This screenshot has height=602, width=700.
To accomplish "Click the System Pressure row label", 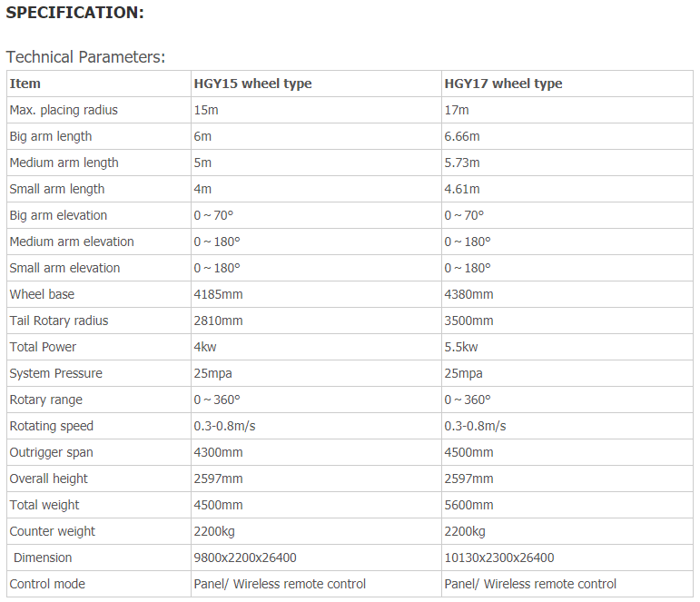I will [55, 373].
